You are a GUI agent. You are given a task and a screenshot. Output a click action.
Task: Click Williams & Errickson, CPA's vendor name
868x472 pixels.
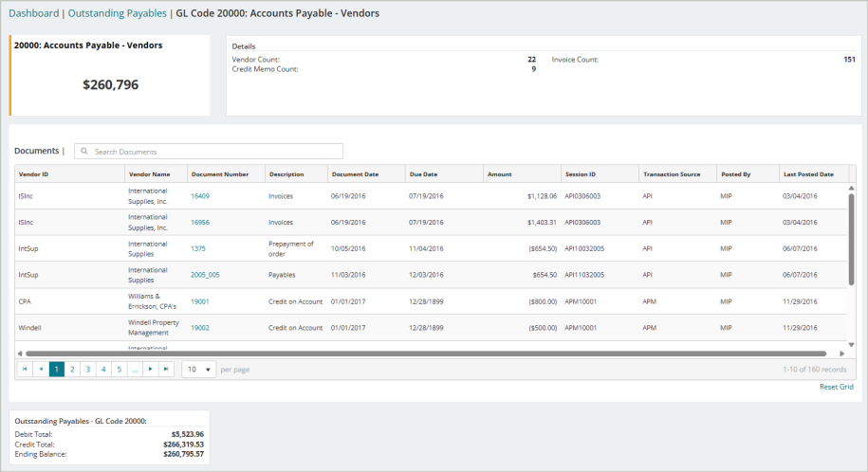[x=152, y=301]
